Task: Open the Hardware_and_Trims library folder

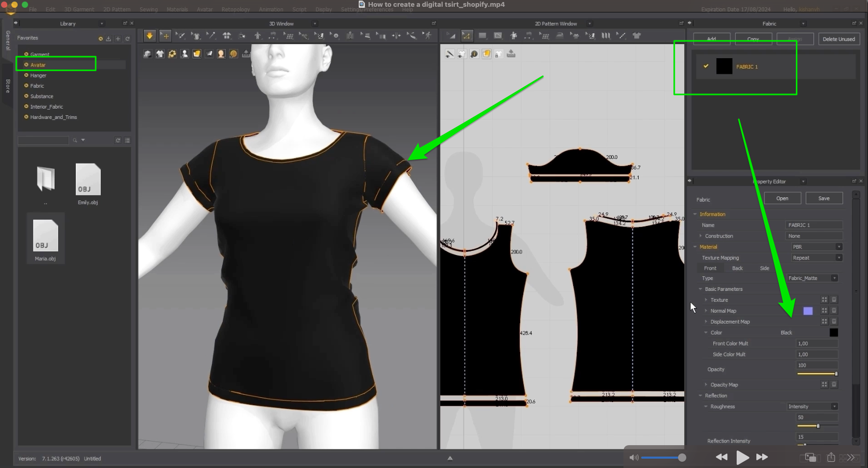Action: point(53,117)
